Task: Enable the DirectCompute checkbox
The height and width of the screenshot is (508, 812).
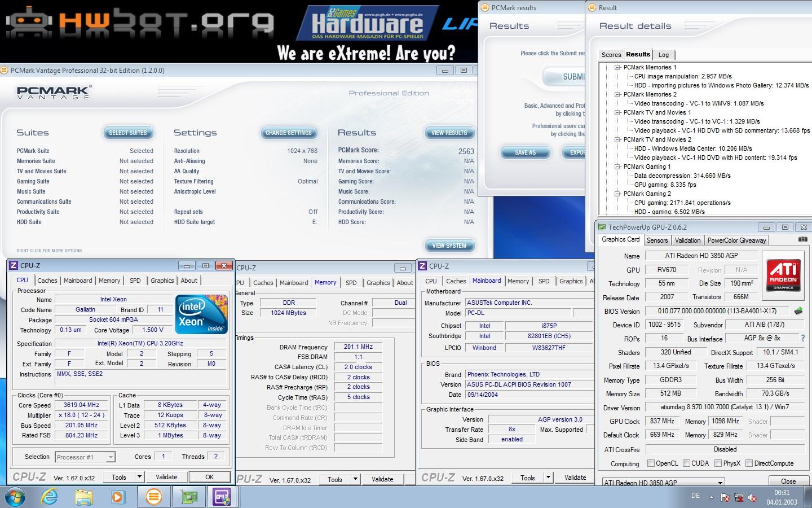Action: tap(749, 463)
